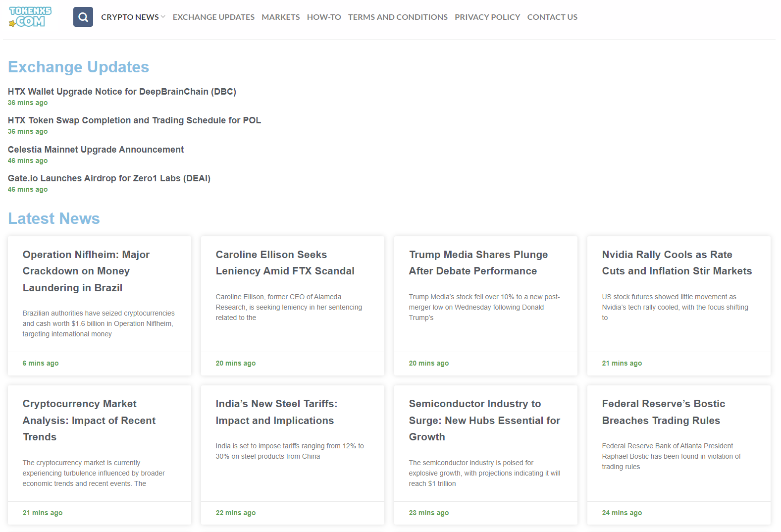The height and width of the screenshot is (532, 781).
Task: Click 36 mins ago under POL token swap
Action: tap(28, 131)
